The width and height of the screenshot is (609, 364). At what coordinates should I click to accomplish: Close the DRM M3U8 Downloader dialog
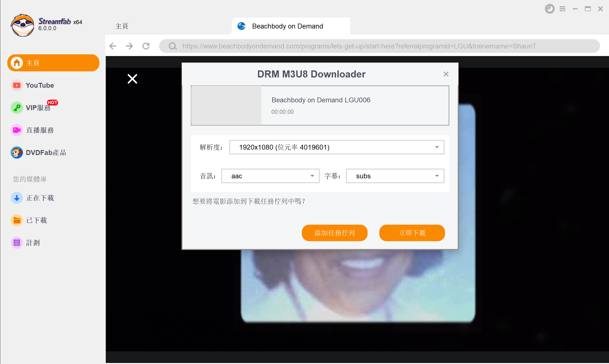(446, 74)
